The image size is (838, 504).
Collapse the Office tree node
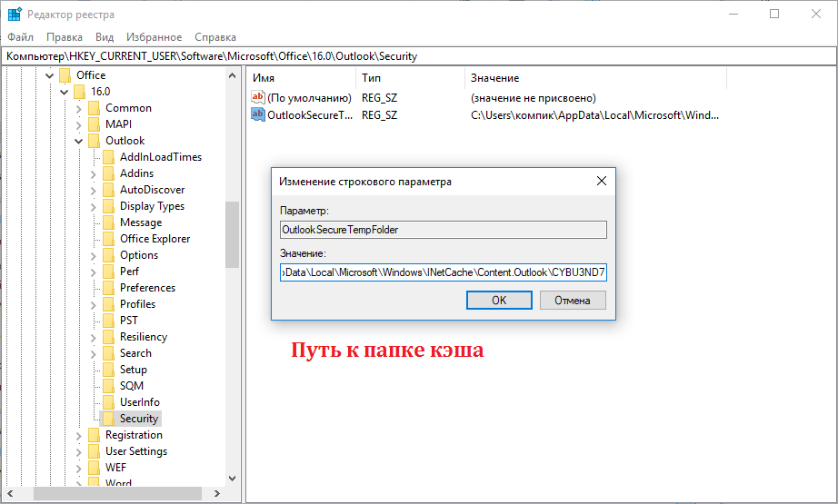pyautogui.click(x=50, y=75)
